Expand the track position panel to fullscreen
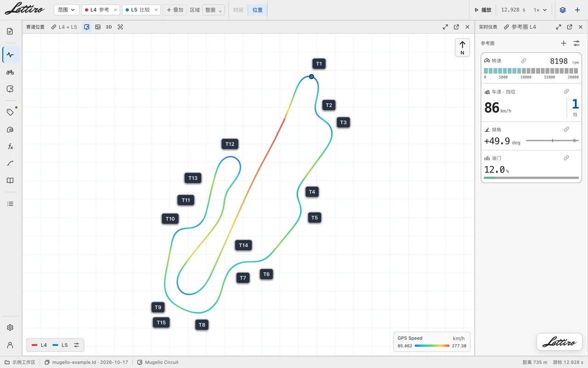588x368 pixels. pyautogui.click(x=445, y=27)
